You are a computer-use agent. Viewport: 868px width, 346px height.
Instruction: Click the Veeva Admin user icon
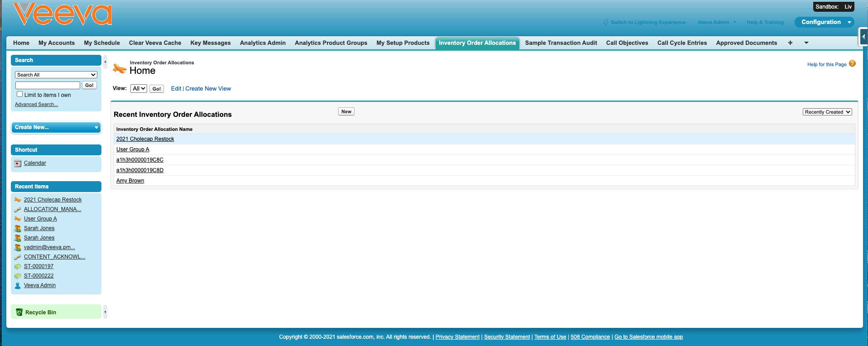18,286
